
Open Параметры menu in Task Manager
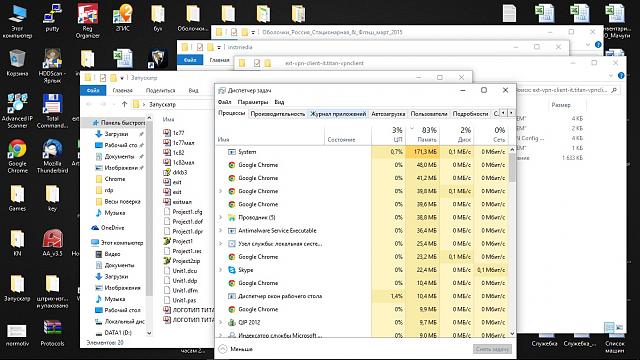(253, 102)
